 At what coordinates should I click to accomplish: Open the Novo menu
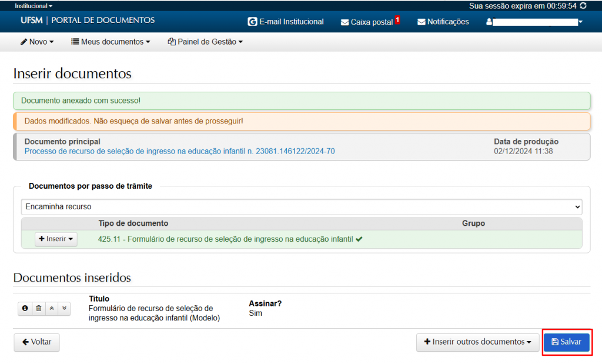click(x=37, y=42)
